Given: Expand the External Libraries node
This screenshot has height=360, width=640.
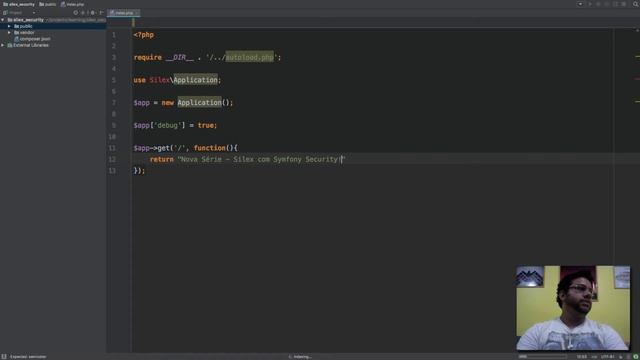Looking at the screenshot, I should pyautogui.click(x=3, y=45).
